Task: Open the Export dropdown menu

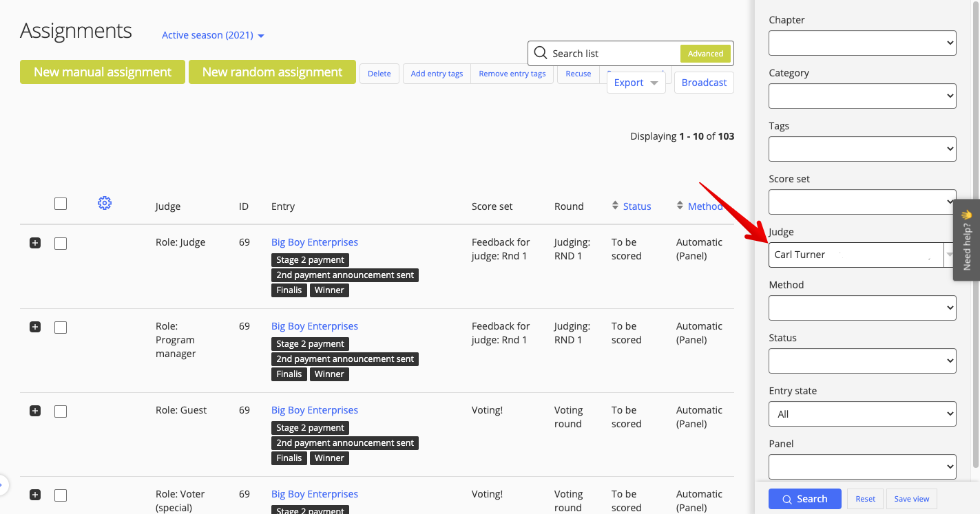Action: point(635,83)
